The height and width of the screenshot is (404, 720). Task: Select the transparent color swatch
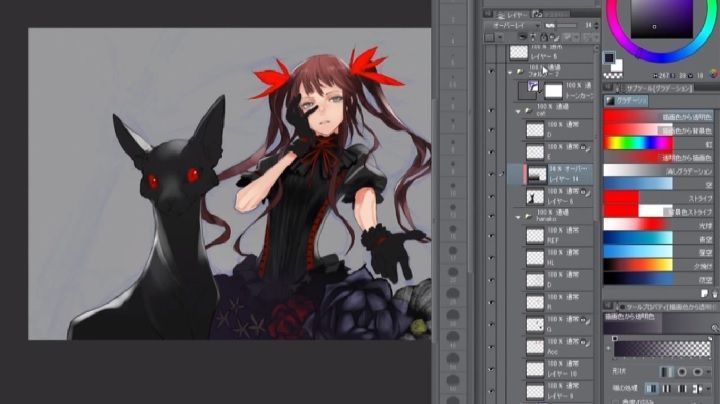(613, 76)
